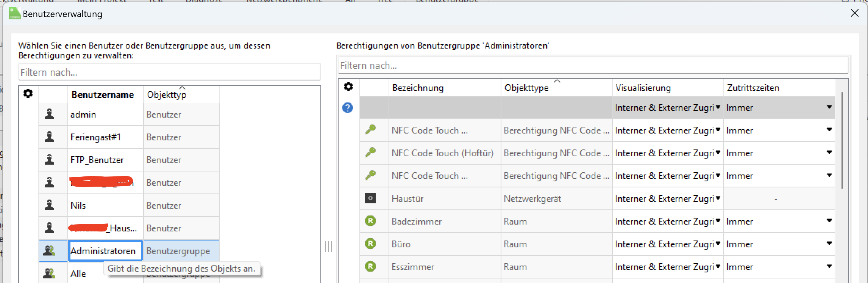
Task: Click the user icon next to admin
Action: click(x=49, y=114)
